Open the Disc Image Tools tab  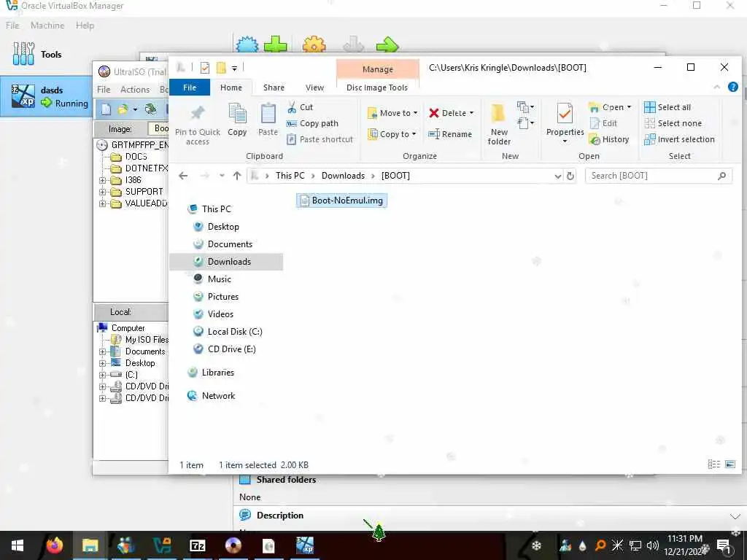377,87
